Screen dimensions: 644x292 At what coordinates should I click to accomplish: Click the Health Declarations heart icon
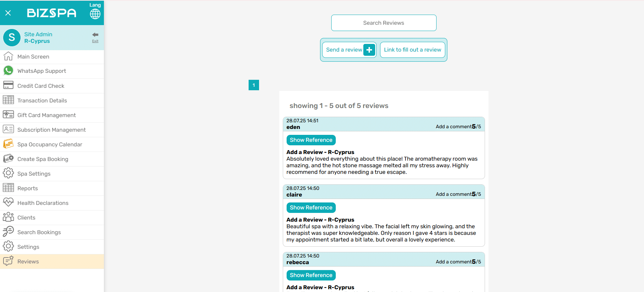click(8, 202)
